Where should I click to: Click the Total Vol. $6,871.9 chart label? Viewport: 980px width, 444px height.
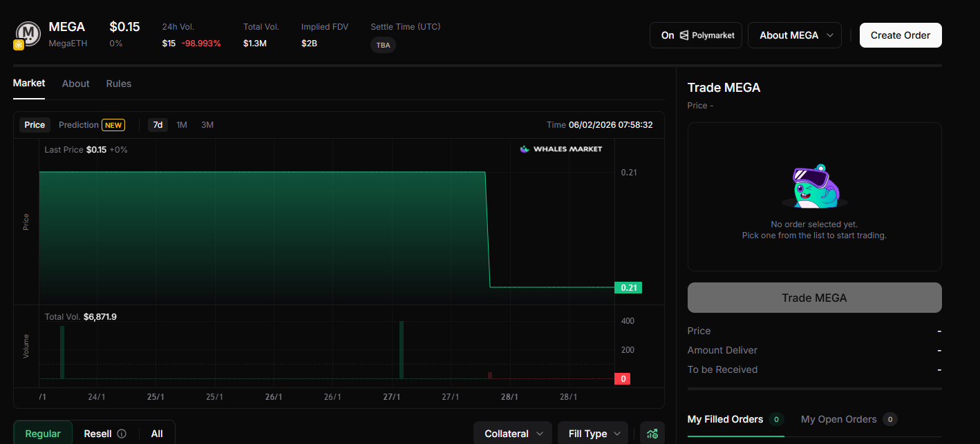(81, 317)
